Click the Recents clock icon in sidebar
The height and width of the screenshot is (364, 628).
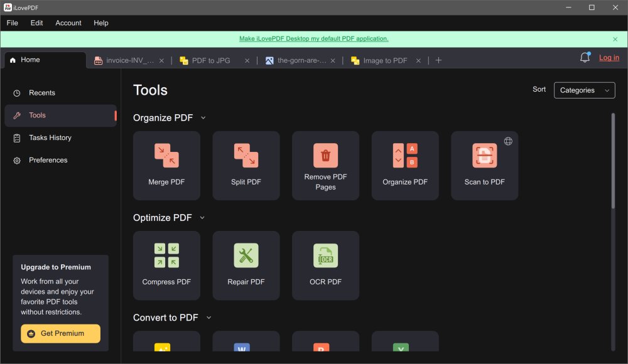17,94
